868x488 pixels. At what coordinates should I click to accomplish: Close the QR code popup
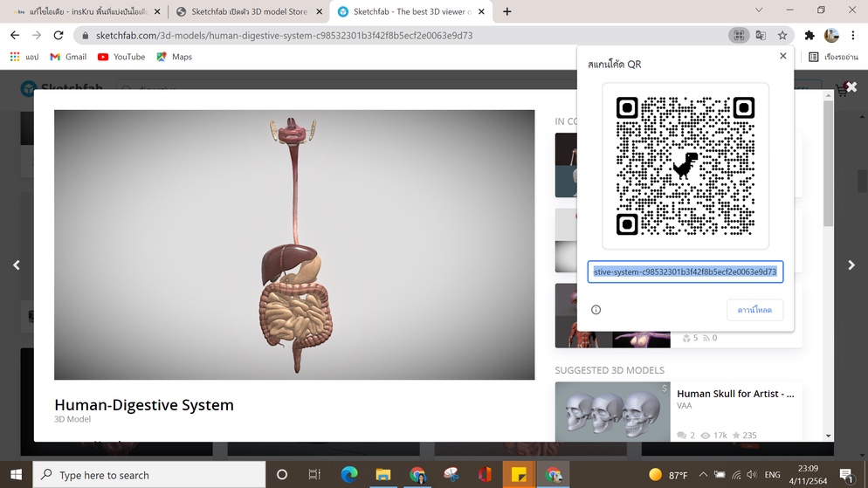(x=782, y=56)
